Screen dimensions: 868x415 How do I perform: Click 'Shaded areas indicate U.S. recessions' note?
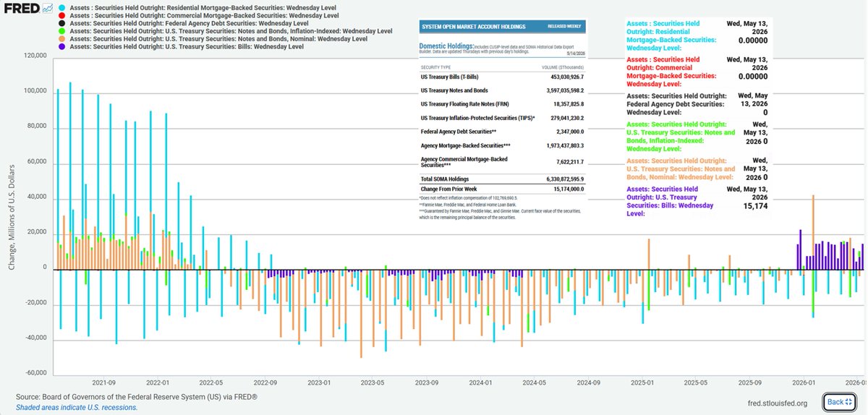(77, 407)
